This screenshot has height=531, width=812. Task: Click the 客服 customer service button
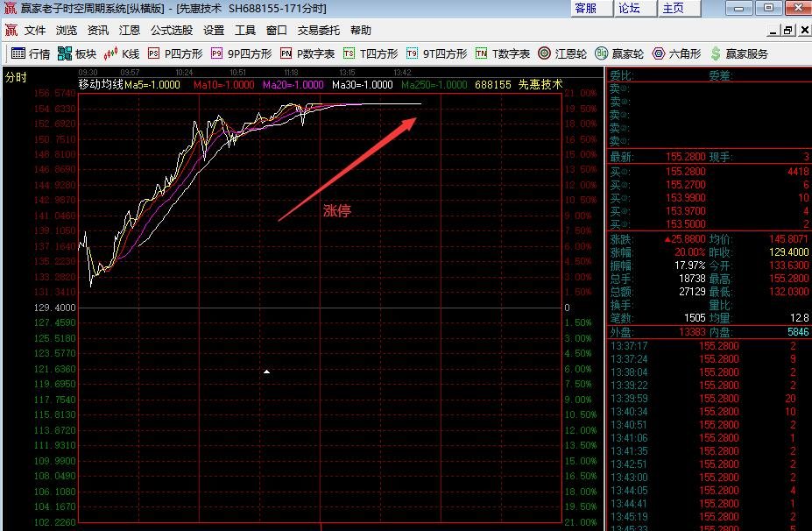point(591,8)
